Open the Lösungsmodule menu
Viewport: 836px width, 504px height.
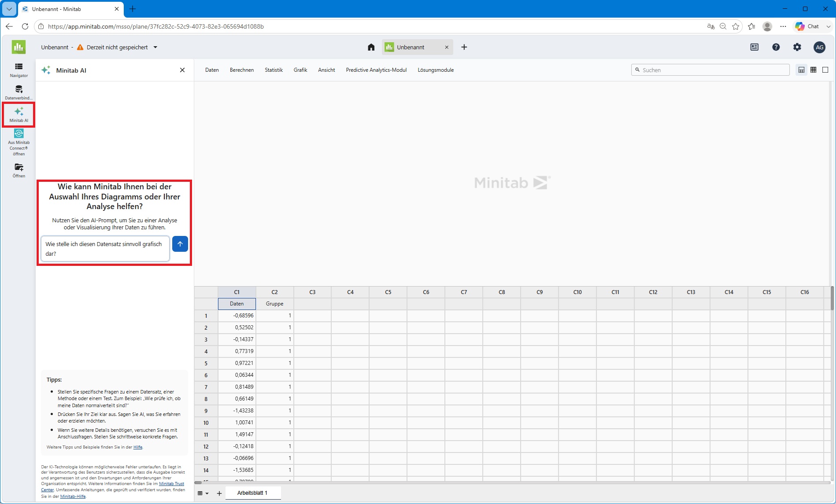[x=436, y=70]
